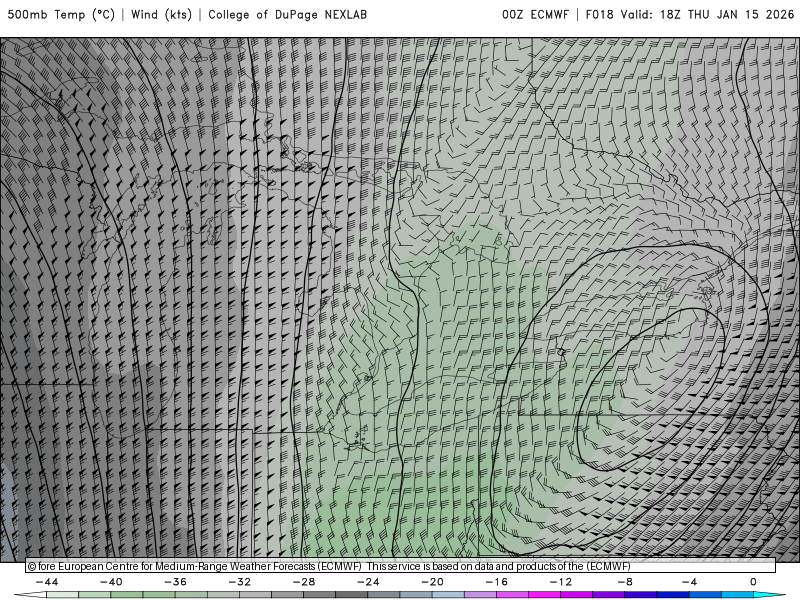This screenshot has height=600, width=800.
Task: Click the -24 colorbar label
Action: [x=368, y=582]
